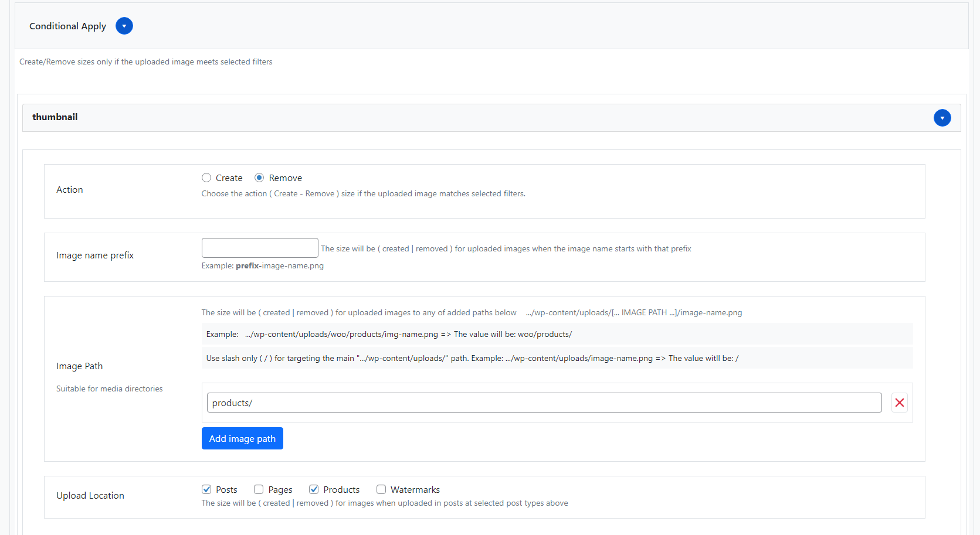Click the Create radio label text

[x=229, y=178]
